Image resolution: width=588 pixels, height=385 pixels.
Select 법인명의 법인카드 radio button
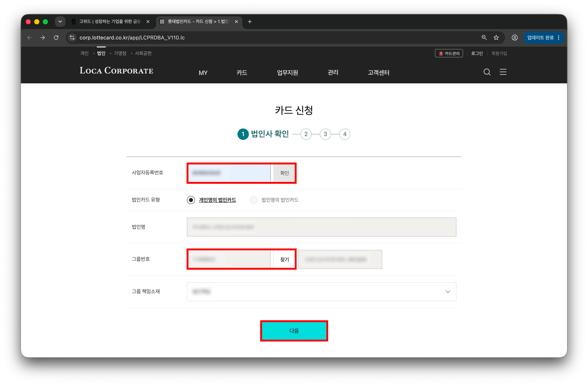click(253, 200)
